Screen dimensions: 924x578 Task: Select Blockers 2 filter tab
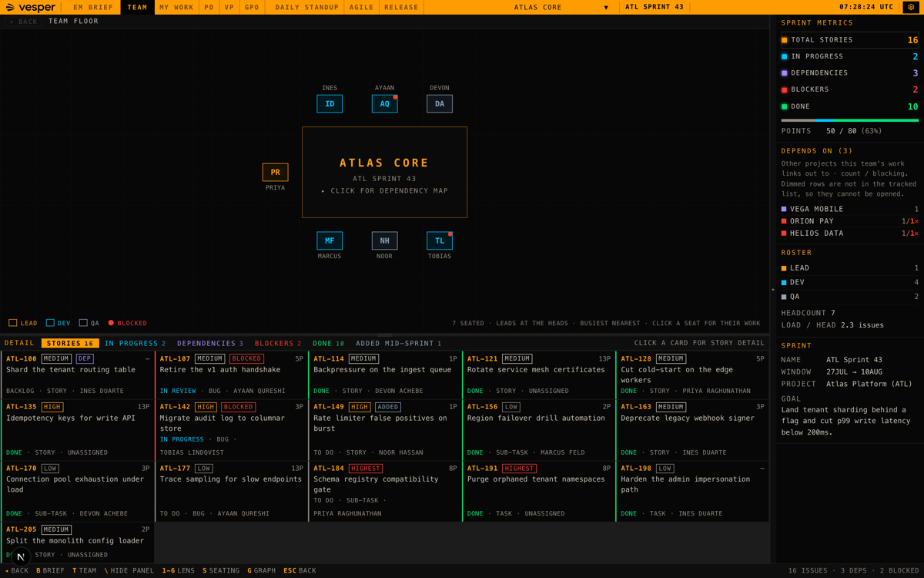click(x=278, y=344)
